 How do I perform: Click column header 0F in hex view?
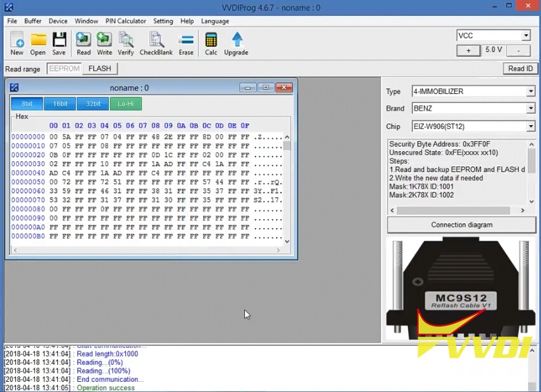(x=245, y=126)
